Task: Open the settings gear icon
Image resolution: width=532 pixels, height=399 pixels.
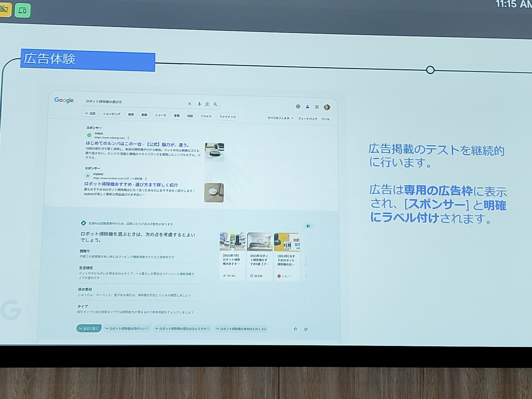Action: (x=298, y=106)
